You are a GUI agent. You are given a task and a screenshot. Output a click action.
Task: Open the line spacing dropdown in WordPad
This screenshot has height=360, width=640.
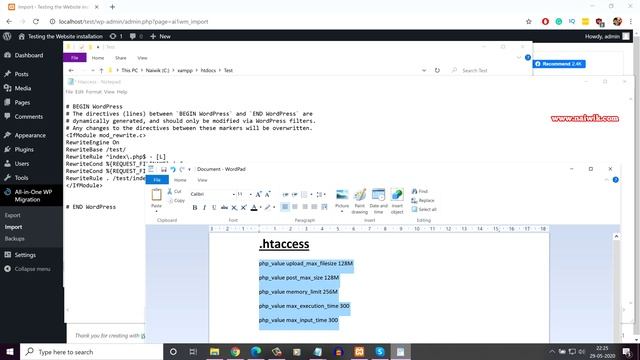point(324,194)
